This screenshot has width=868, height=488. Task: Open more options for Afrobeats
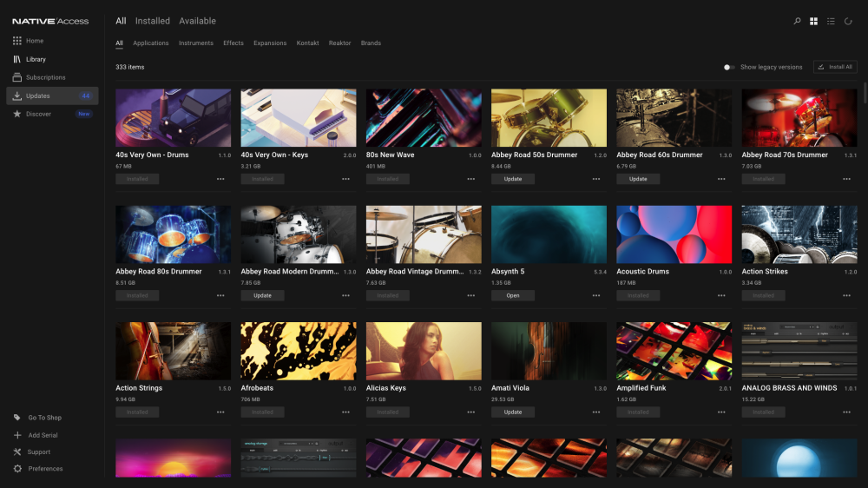click(345, 412)
